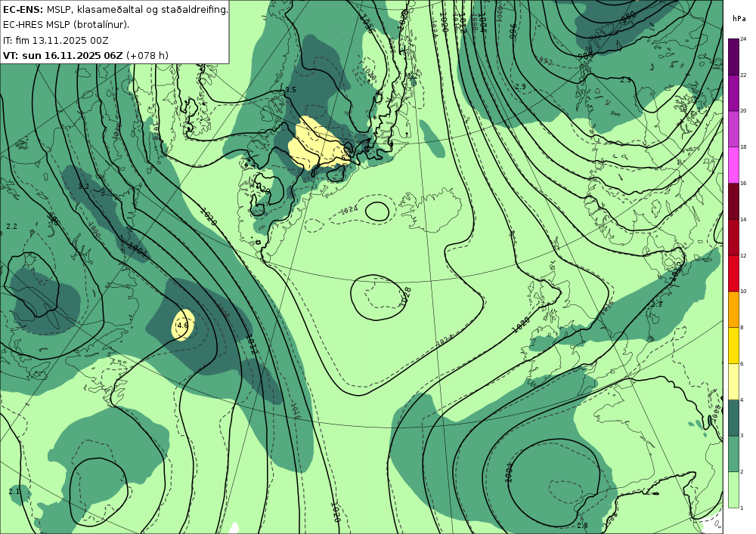Pick the bright red 10–12 hPa legend color
Image resolution: width=756 pixels, height=534 pixels.
(x=733, y=273)
